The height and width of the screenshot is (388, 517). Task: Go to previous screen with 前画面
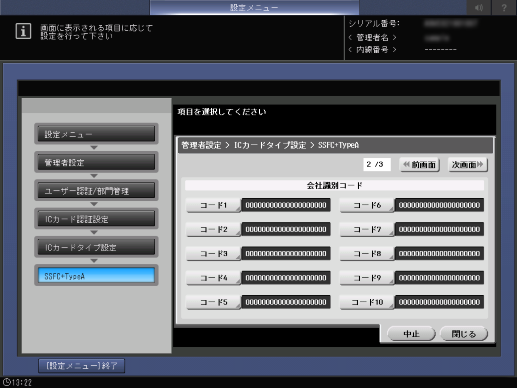(420, 164)
